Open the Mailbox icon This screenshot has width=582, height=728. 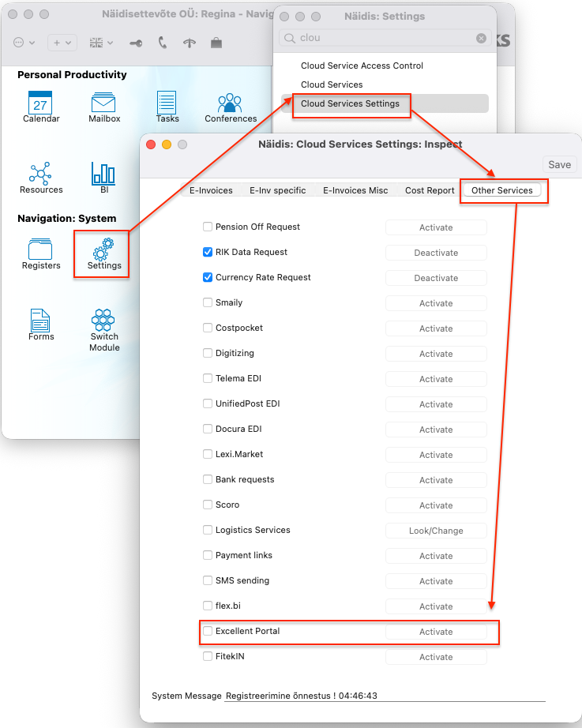coord(104,103)
